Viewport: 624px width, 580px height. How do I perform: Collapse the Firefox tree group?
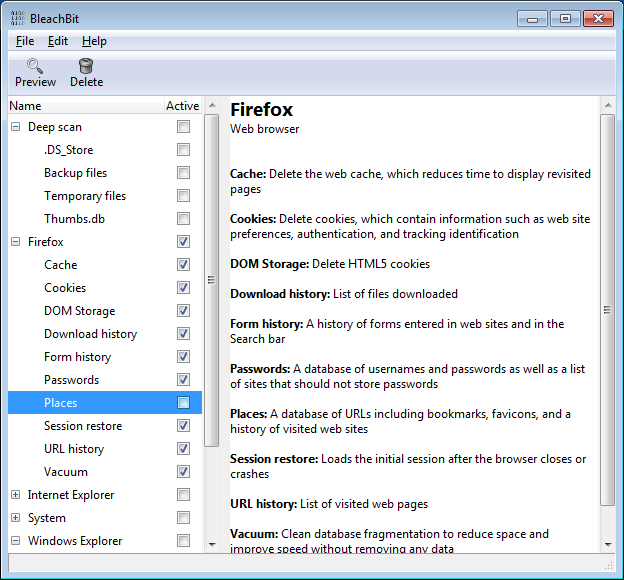[16, 242]
